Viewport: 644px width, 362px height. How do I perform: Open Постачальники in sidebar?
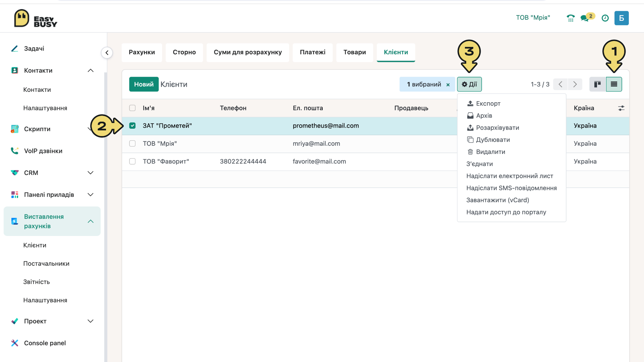point(46,264)
